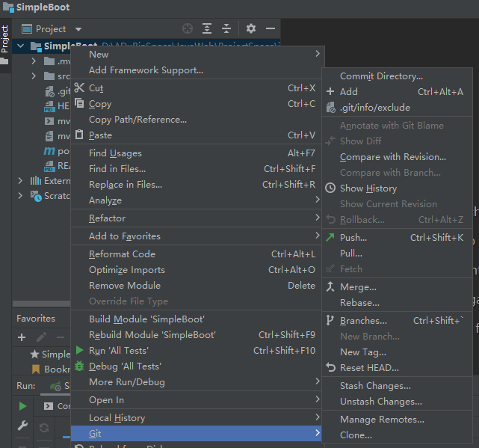Click the Scratches folder icon

tap(36, 196)
